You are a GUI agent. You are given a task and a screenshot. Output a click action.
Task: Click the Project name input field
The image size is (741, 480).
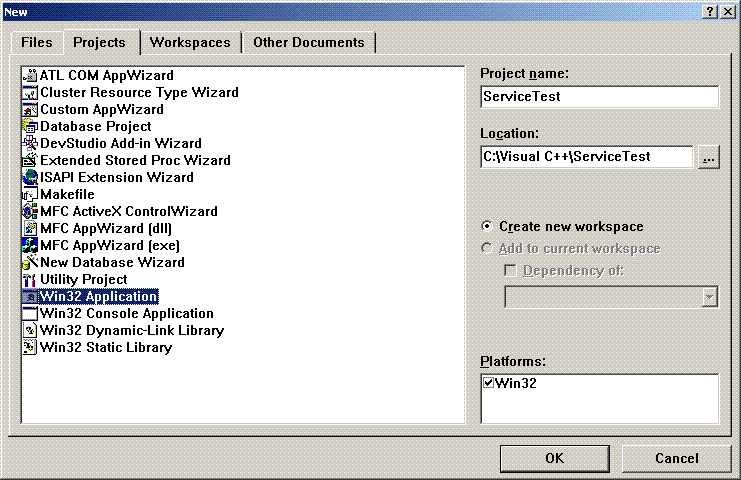(x=600, y=97)
